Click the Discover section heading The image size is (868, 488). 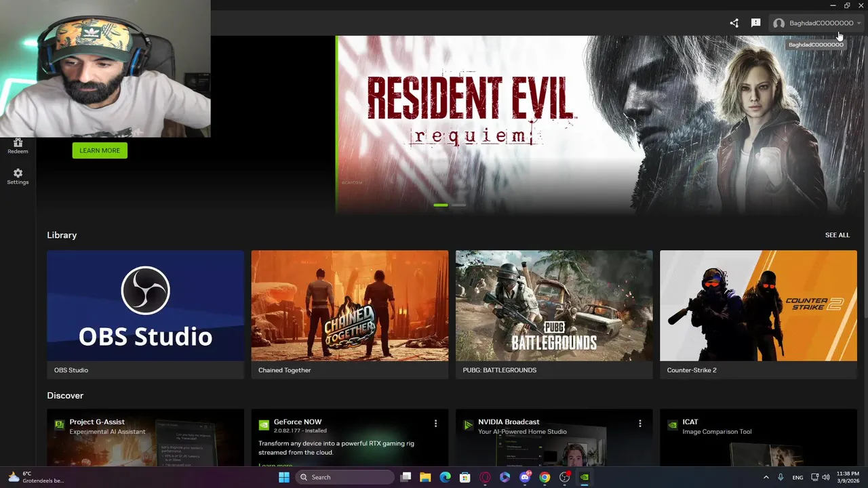[x=65, y=395]
